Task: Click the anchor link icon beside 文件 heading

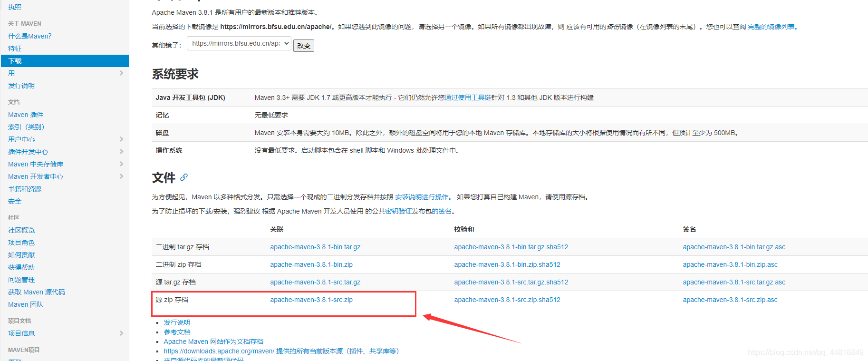Action: tap(184, 177)
